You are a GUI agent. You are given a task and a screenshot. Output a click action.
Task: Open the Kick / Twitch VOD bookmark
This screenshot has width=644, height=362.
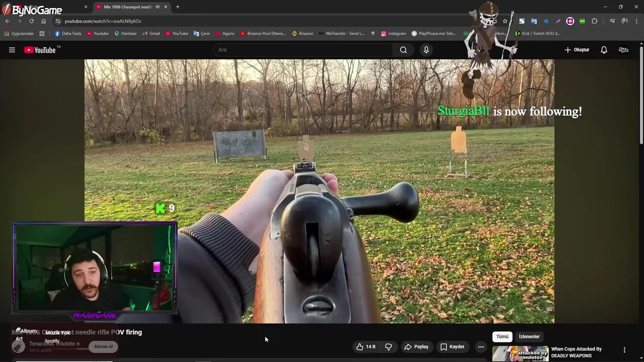coord(537,34)
